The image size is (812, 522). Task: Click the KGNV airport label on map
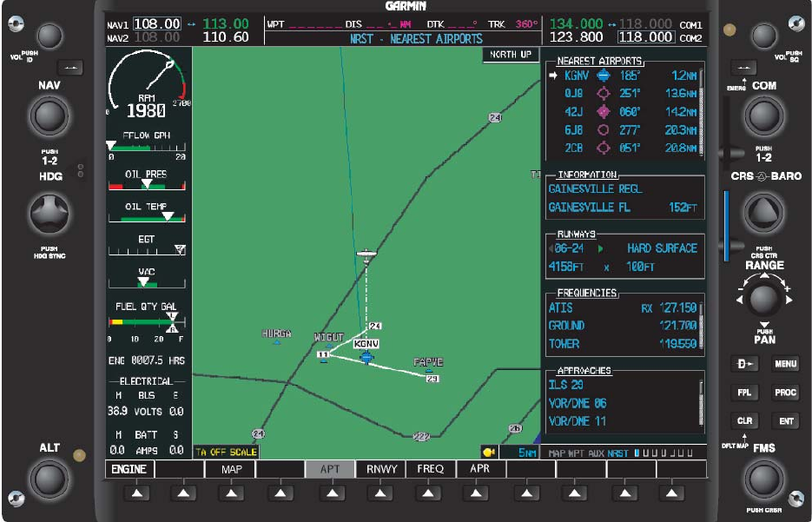(x=366, y=344)
